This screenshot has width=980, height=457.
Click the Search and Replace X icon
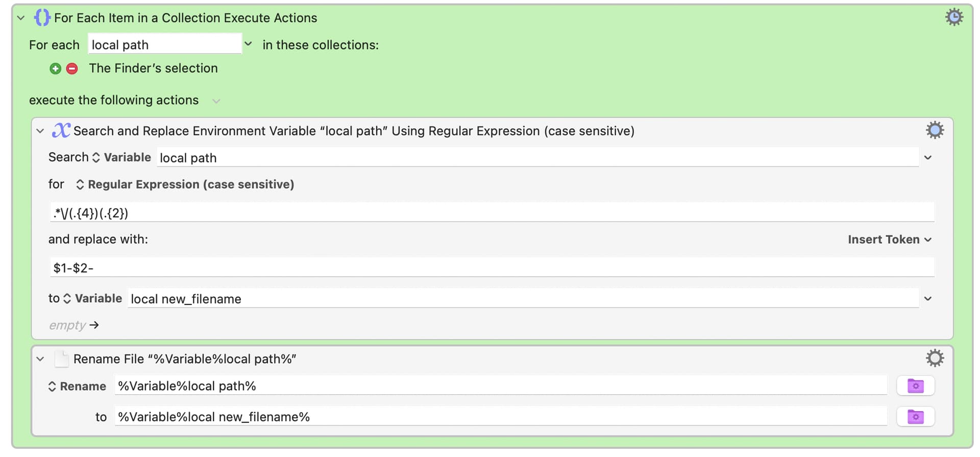[x=61, y=130]
